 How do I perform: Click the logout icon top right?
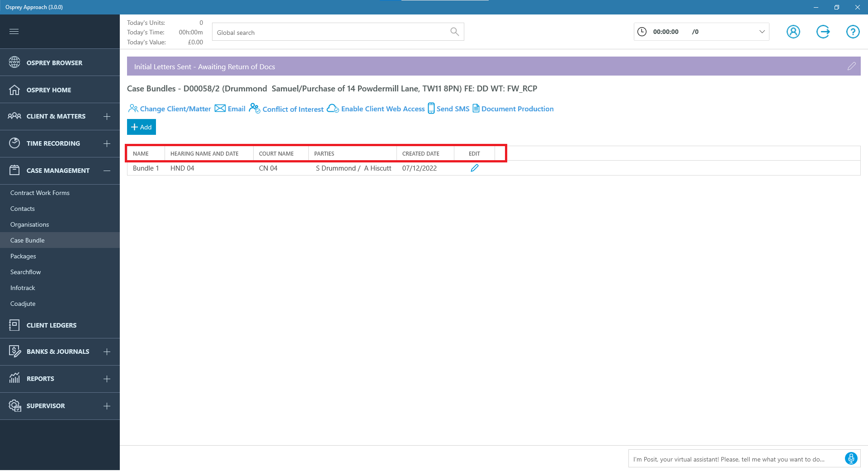823,32
